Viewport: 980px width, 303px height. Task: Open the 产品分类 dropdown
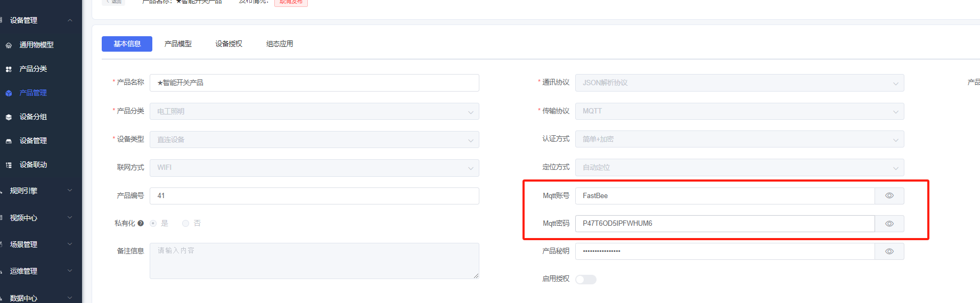[x=314, y=111]
